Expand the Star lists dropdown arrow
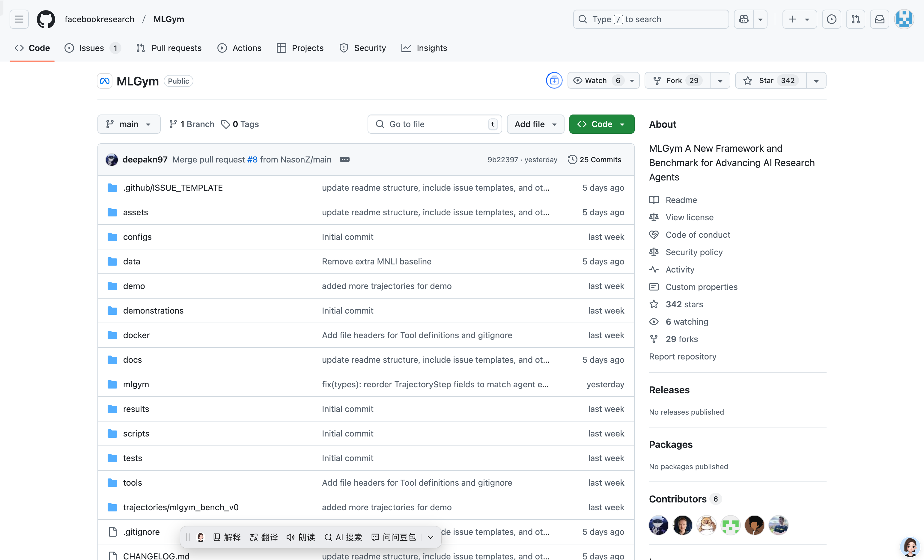 [x=816, y=81]
